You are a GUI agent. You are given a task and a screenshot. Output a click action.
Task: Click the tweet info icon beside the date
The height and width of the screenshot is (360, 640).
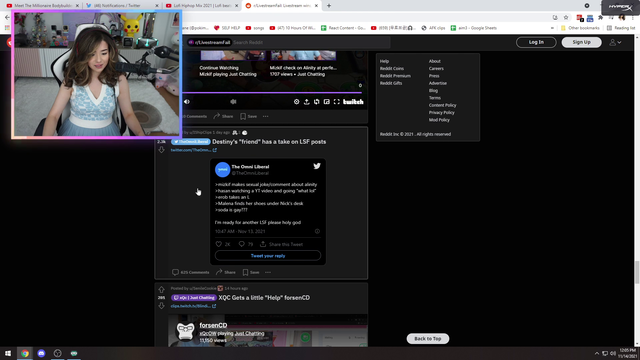(x=317, y=231)
